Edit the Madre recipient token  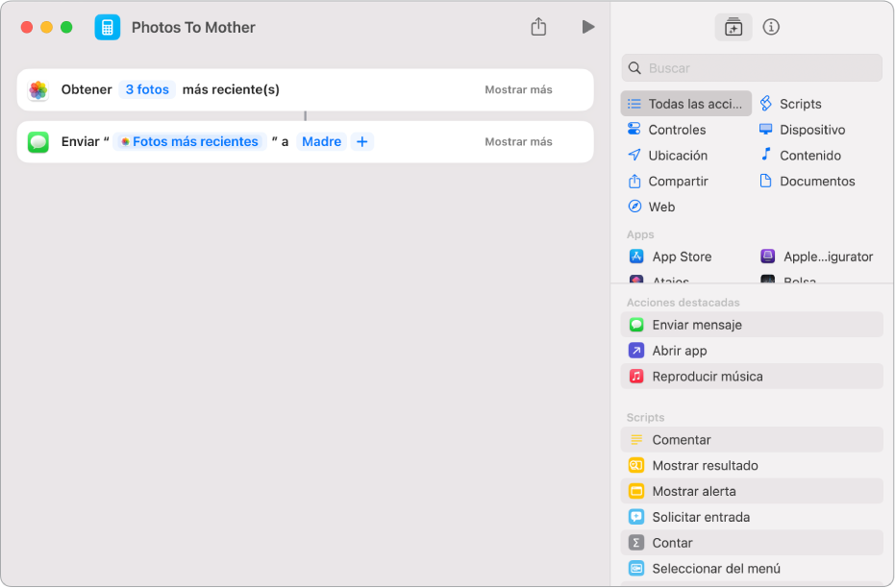click(321, 141)
